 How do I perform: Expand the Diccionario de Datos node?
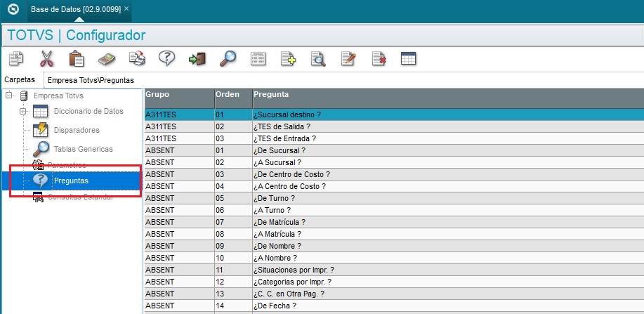coord(22,112)
